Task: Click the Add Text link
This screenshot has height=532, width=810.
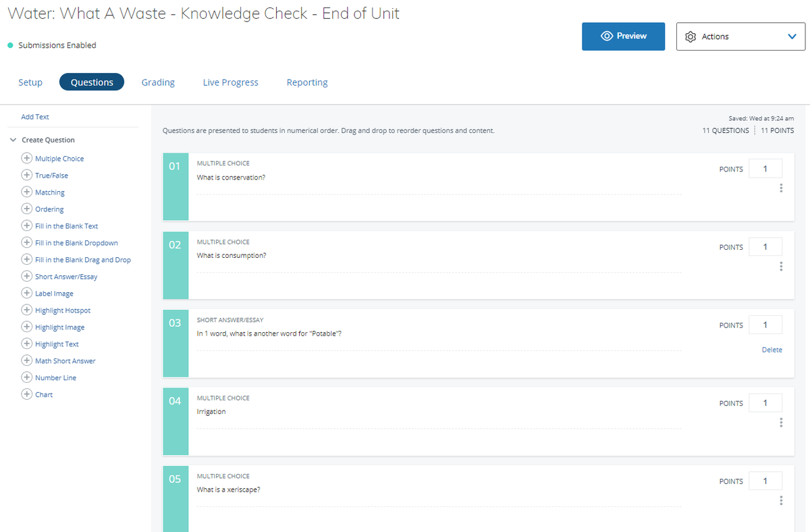Action: 35,117
